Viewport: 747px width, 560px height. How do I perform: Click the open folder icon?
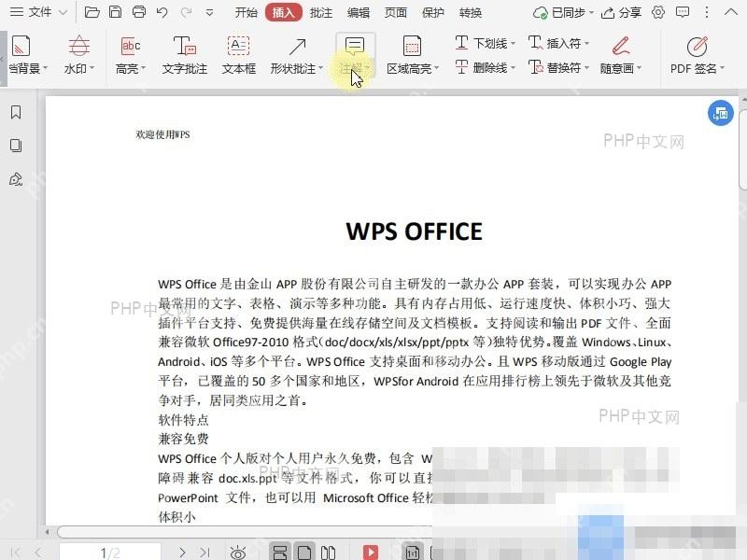pyautogui.click(x=92, y=12)
